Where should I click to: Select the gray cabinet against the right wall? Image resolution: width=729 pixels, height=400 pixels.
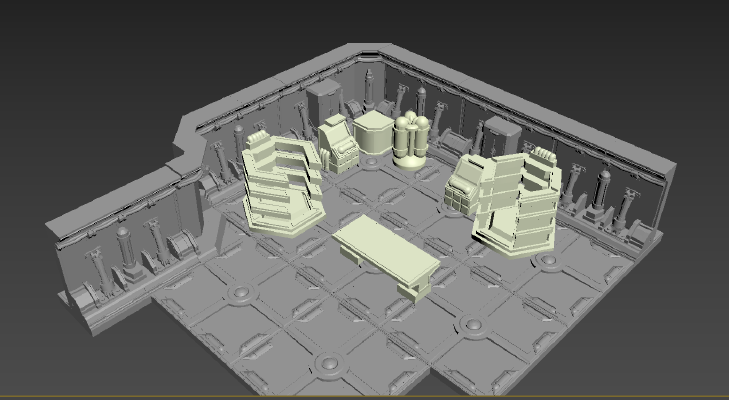coord(502,135)
